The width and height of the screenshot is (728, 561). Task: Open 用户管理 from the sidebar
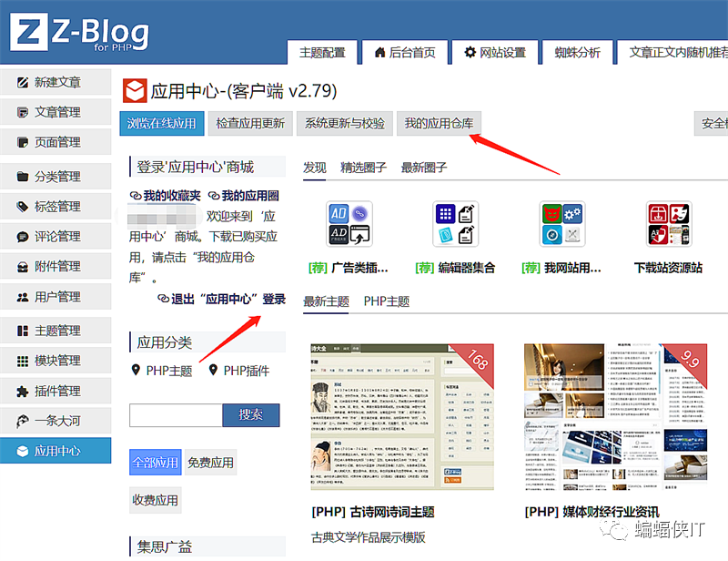pyautogui.click(x=56, y=297)
